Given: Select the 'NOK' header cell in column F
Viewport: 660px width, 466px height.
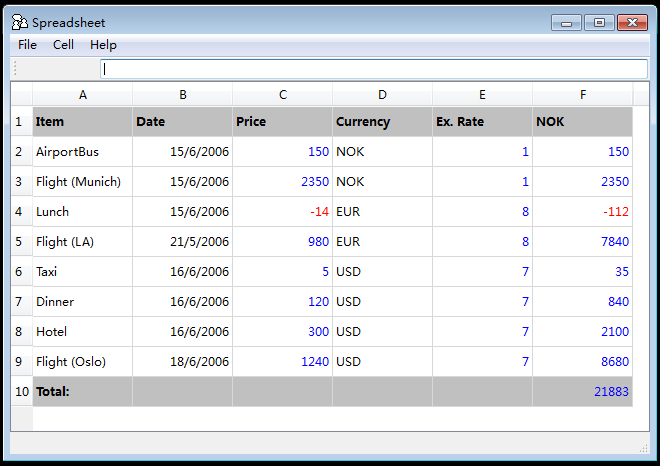Looking at the screenshot, I should (x=583, y=122).
